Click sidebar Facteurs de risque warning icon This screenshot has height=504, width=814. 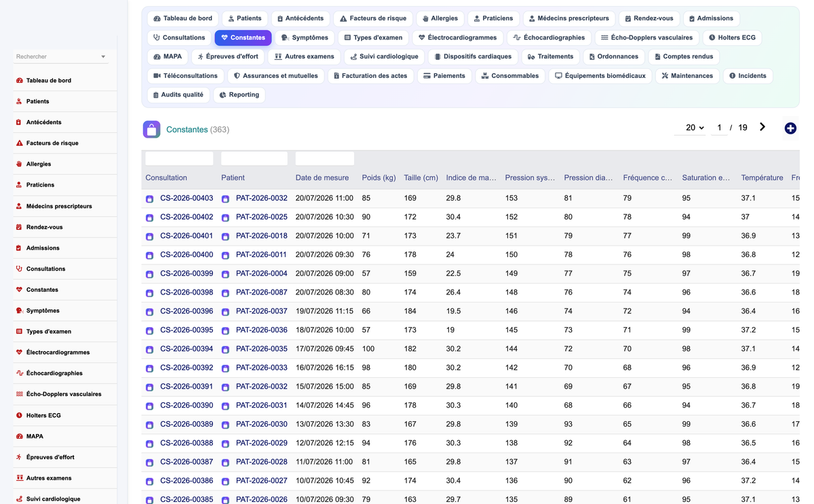tap(19, 144)
